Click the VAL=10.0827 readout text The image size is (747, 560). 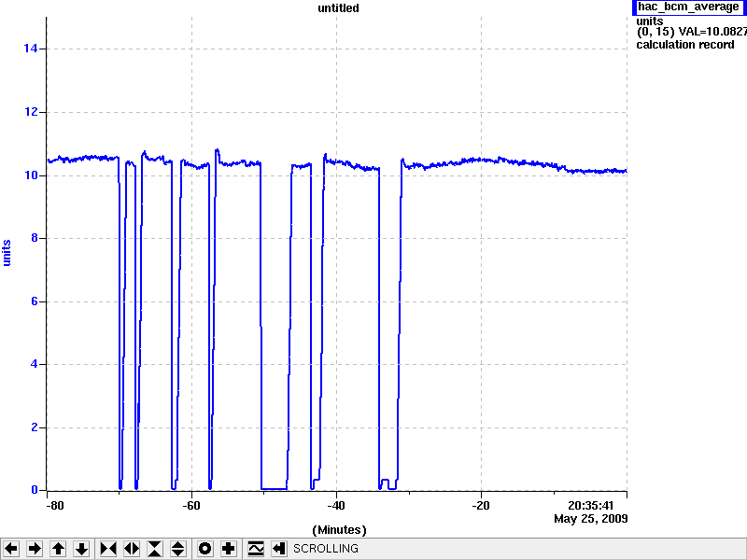(x=713, y=32)
